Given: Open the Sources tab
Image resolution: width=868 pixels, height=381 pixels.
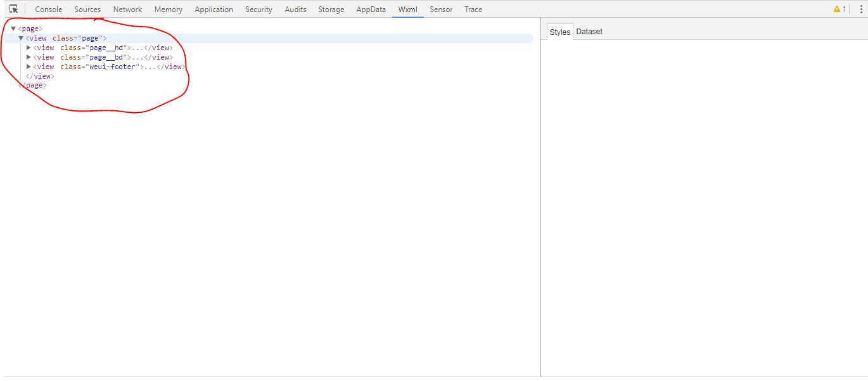Looking at the screenshot, I should coord(87,10).
